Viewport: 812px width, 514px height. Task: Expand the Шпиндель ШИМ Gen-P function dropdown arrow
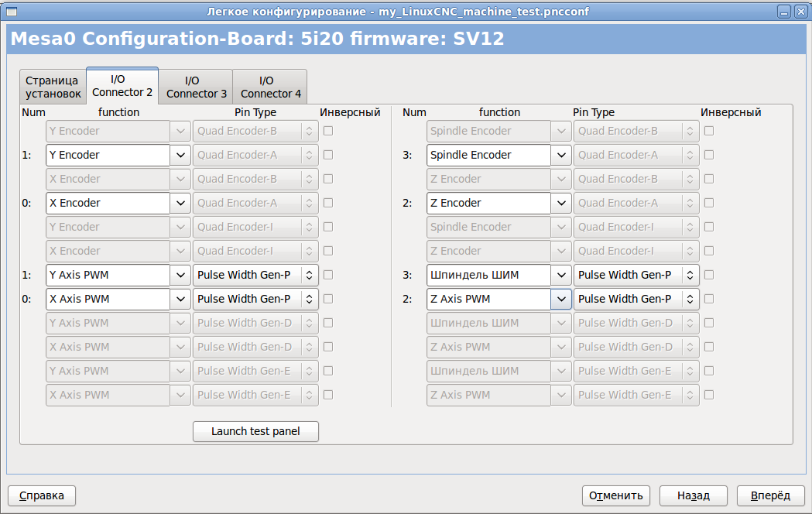coord(561,275)
